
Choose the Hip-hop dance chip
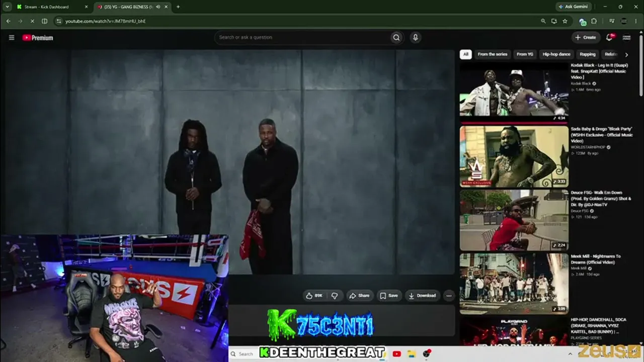pyautogui.click(x=556, y=54)
